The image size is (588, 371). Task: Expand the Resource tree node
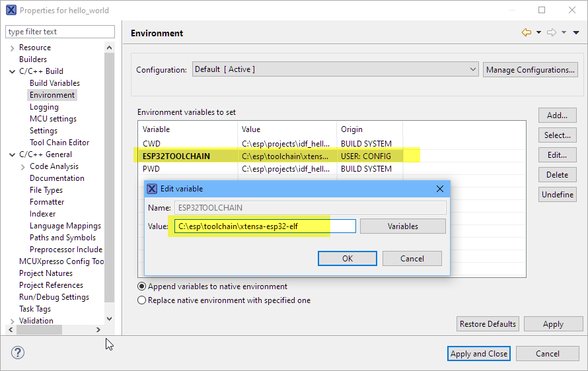click(x=13, y=48)
